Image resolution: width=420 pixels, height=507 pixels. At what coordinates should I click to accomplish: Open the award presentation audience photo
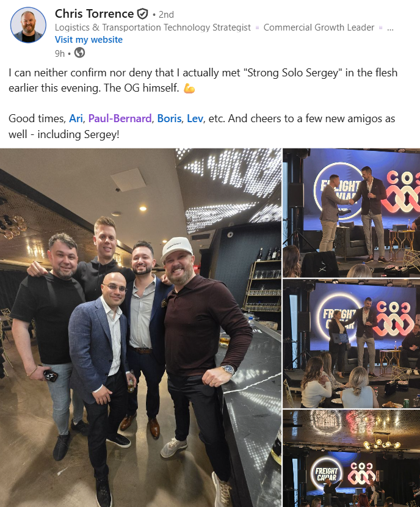coord(352,343)
